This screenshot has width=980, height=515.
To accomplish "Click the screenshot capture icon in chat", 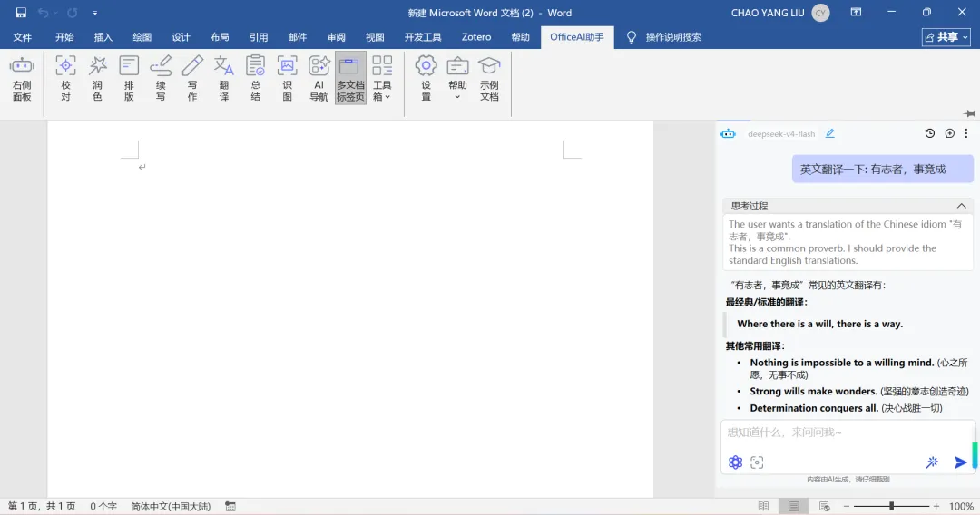I will 757,462.
